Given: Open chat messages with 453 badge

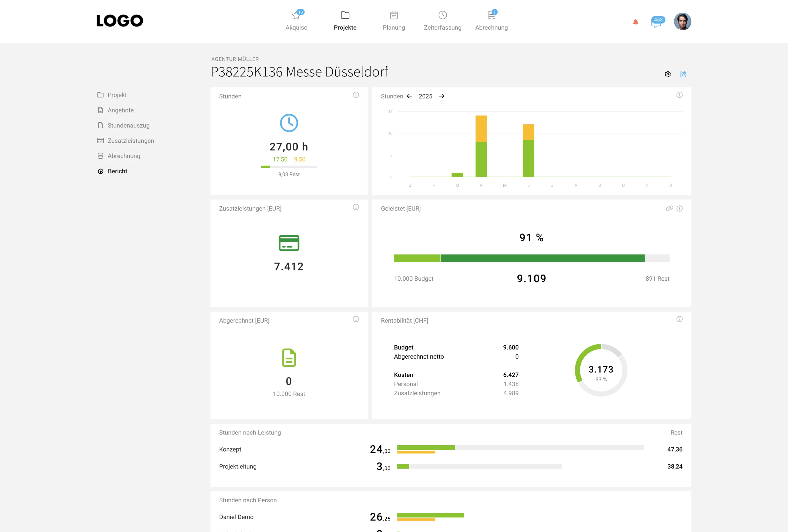Looking at the screenshot, I should click(x=657, y=22).
